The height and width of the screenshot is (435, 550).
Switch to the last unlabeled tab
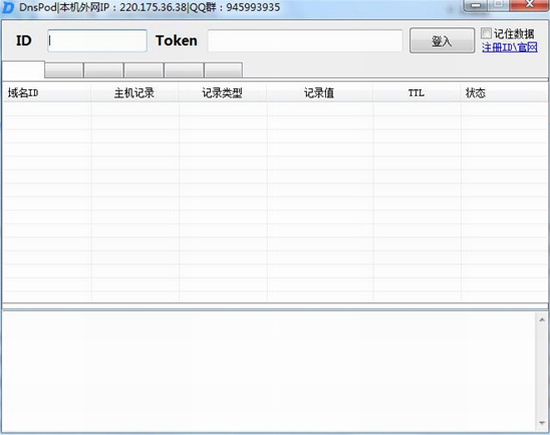pos(223,70)
